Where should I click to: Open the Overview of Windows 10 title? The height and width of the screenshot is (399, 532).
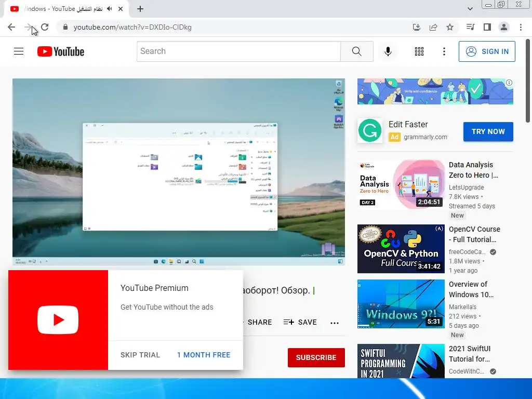pyautogui.click(x=471, y=289)
